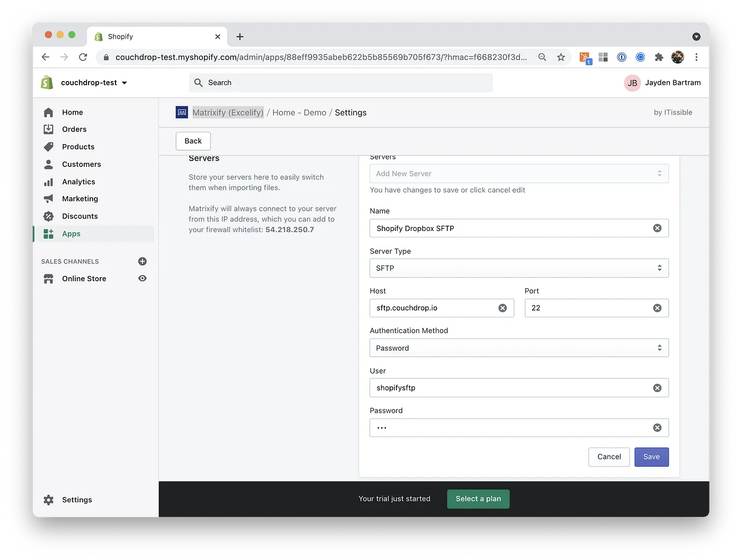
Task: Switch to the Shopify browser tab
Action: click(148, 36)
